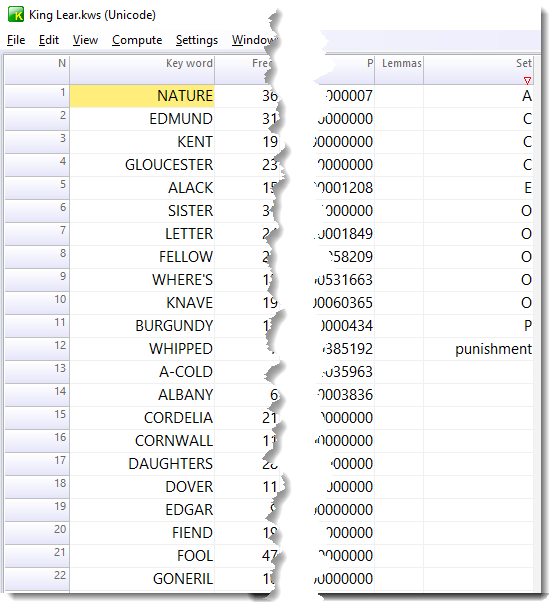Click the Freq column header

click(x=244, y=69)
